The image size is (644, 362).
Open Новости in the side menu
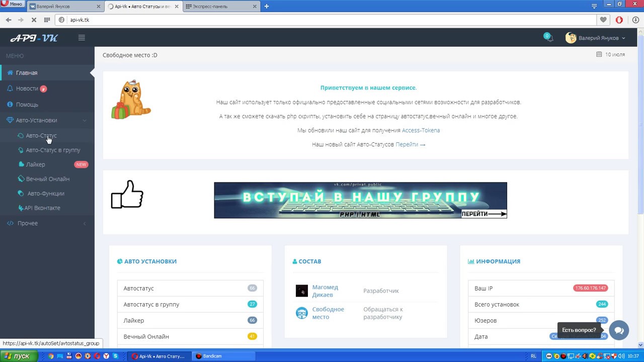coord(47,88)
